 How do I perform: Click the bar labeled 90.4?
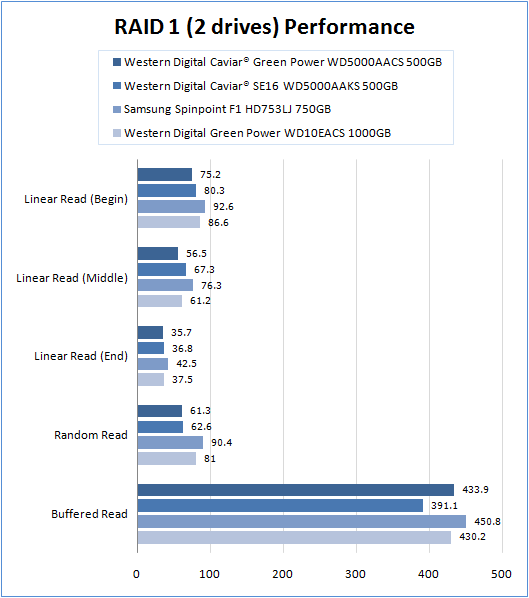170,443
